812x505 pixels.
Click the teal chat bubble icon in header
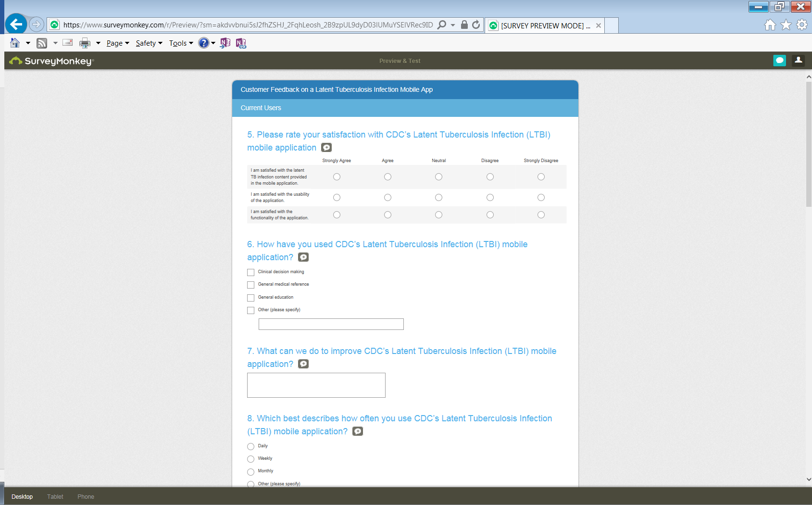click(x=780, y=61)
